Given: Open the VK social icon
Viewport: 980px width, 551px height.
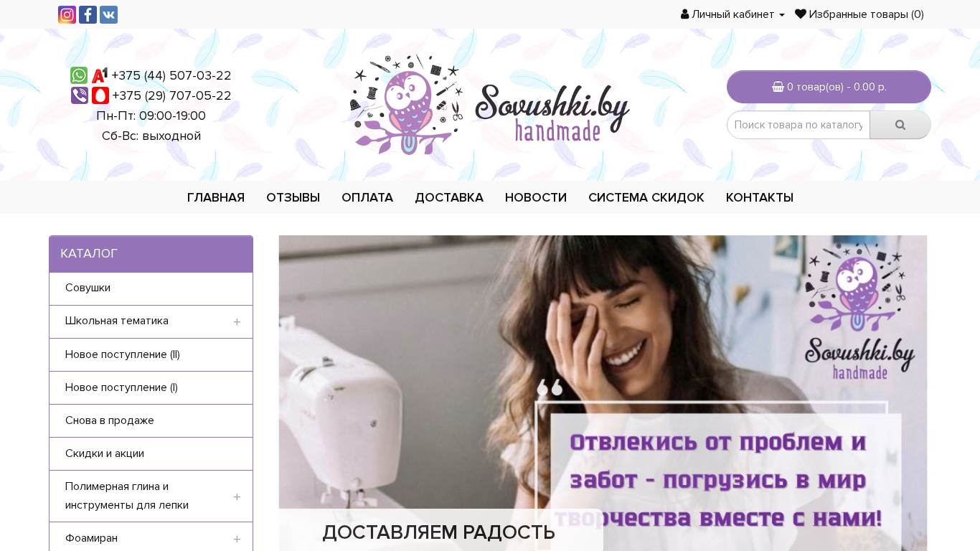Looking at the screenshot, I should tap(108, 15).
